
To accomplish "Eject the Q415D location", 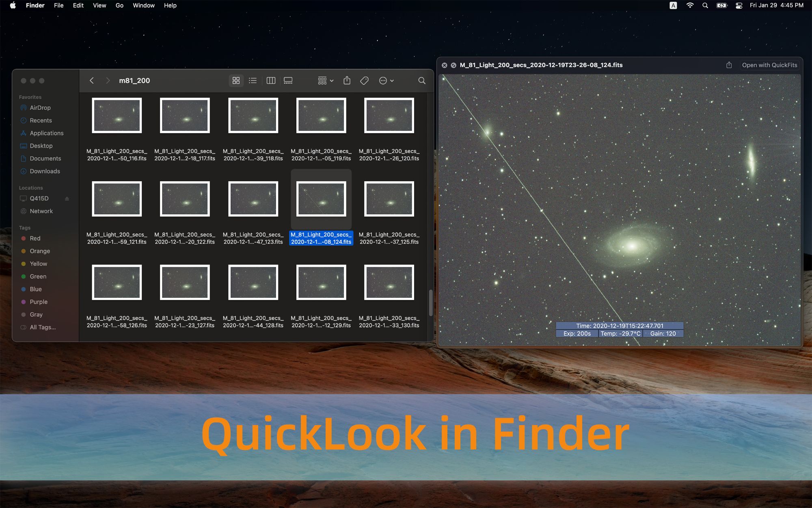I will tap(67, 198).
